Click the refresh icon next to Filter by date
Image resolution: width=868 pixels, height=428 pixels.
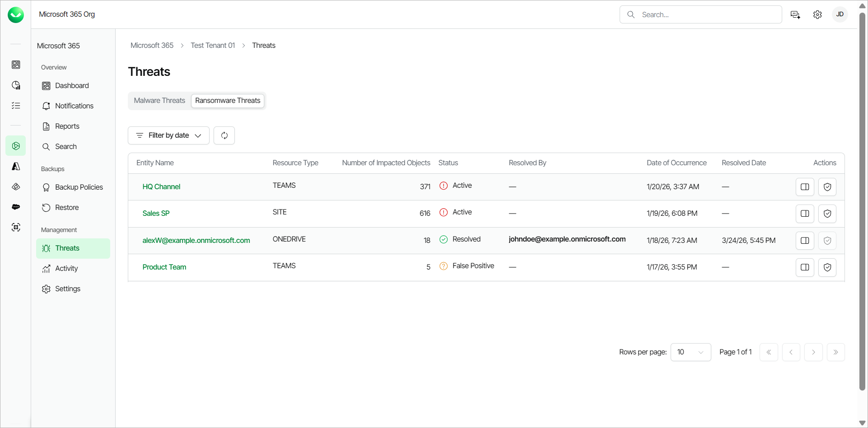point(224,135)
